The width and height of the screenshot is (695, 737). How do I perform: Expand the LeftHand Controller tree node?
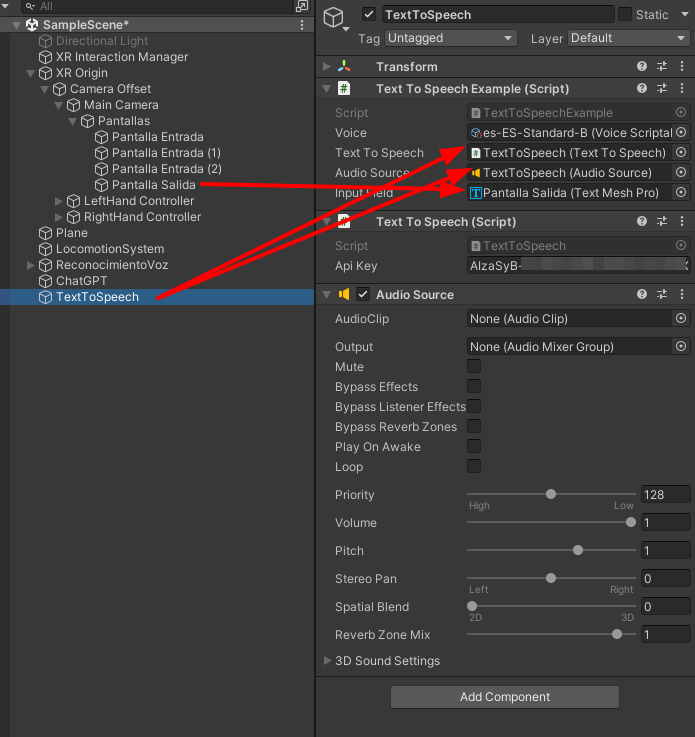[59, 201]
